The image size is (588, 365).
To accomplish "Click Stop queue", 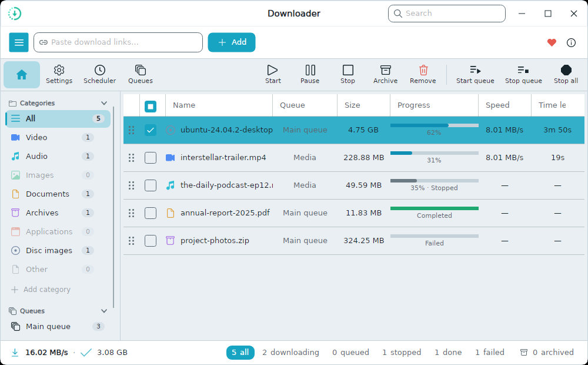I will (523, 75).
